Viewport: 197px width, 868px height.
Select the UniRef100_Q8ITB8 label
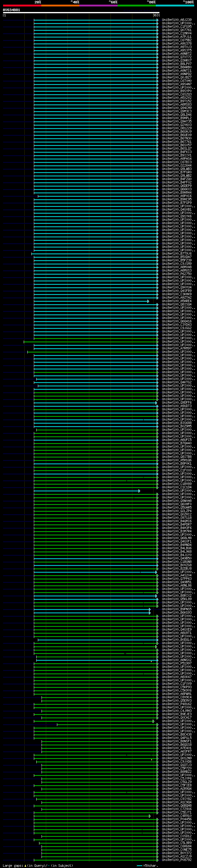click(x=176, y=457)
